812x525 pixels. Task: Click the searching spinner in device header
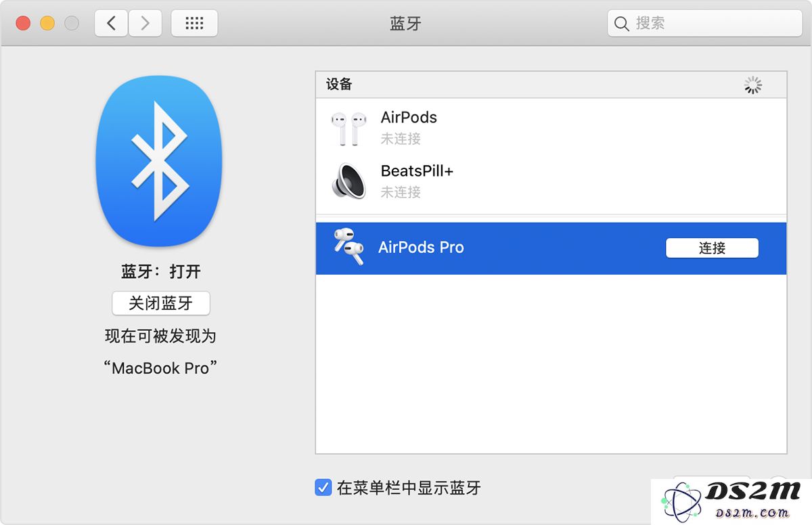[753, 85]
